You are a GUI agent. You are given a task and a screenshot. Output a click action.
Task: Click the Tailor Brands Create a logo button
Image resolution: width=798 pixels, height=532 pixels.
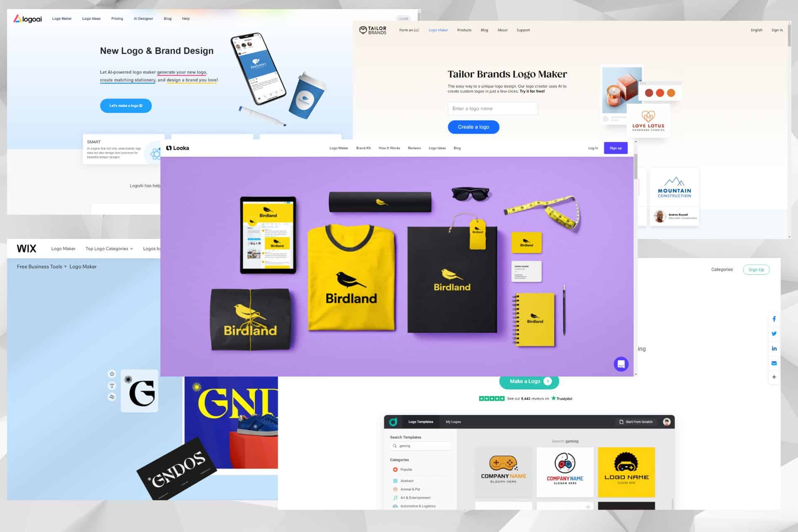(473, 126)
